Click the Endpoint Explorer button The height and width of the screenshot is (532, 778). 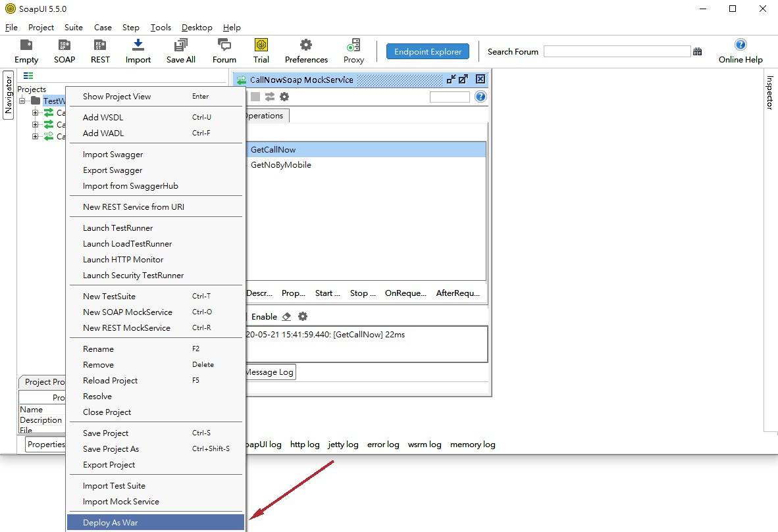tap(428, 51)
